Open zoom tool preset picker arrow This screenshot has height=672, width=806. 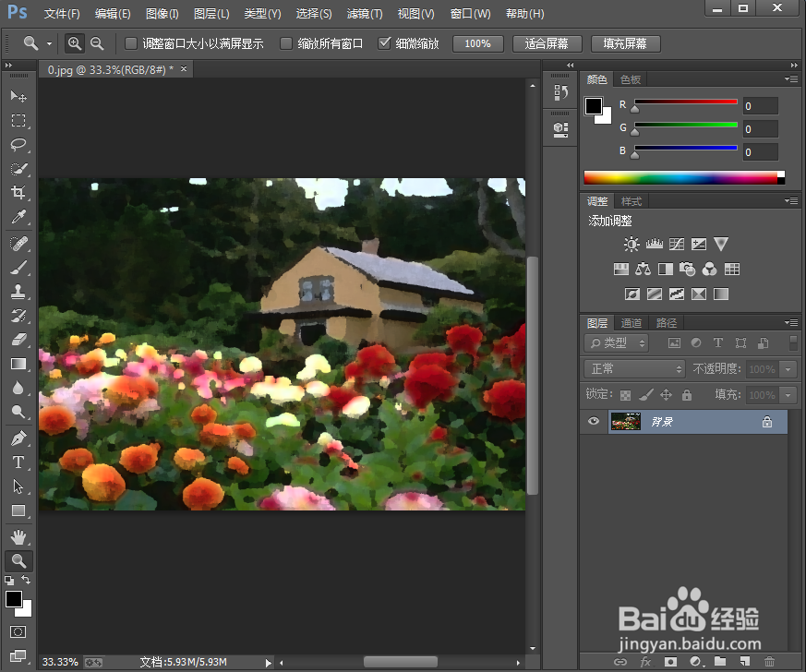coord(49,44)
